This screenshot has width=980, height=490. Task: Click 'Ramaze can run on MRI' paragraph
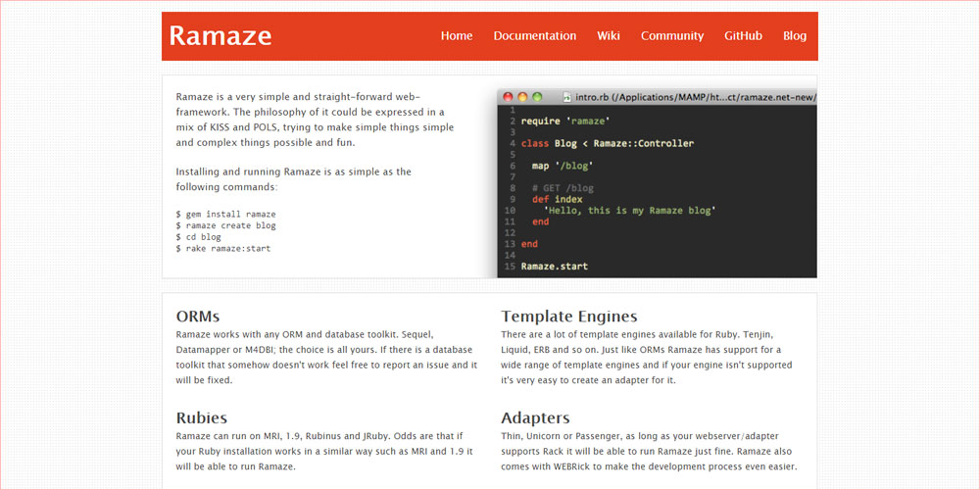click(324, 451)
